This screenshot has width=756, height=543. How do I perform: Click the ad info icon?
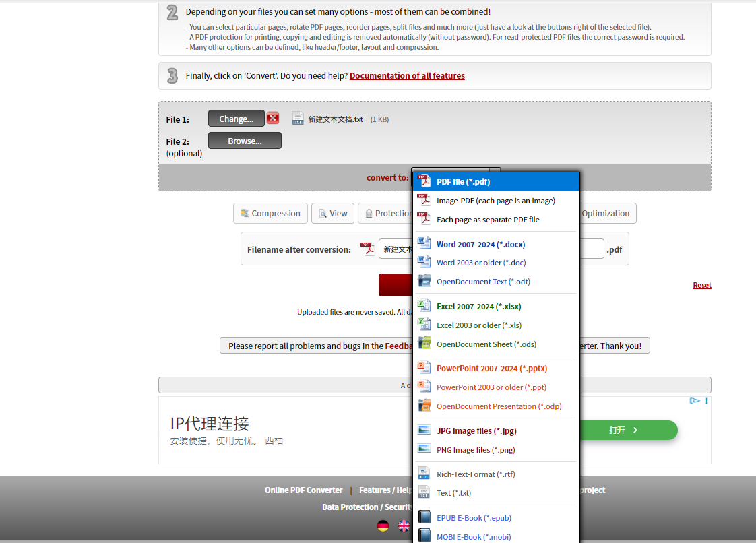695,401
